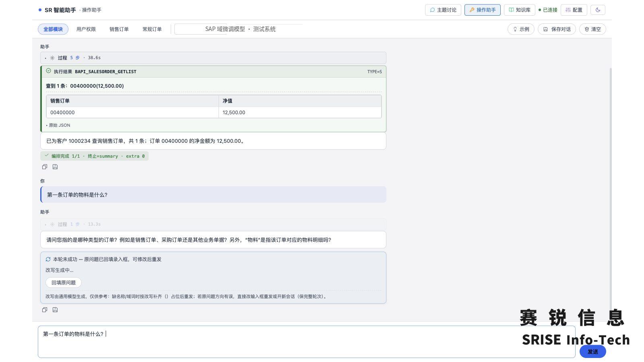
Task: Toggle dark mode with the moon icon
Action: click(598, 10)
